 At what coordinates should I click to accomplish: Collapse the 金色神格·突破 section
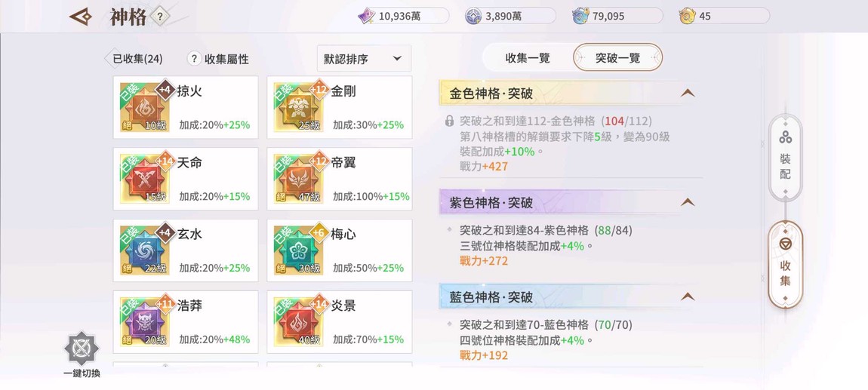[x=687, y=94]
